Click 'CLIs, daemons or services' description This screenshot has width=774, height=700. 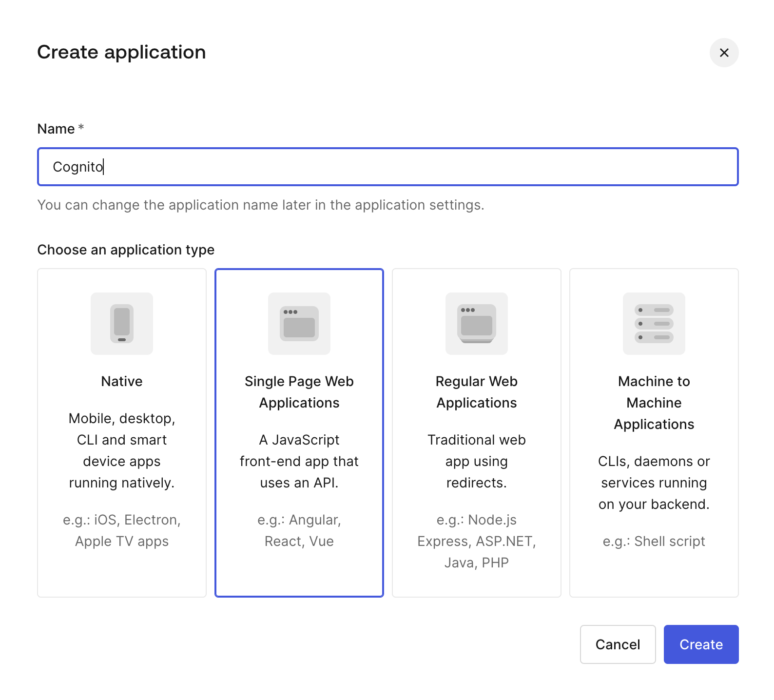pos(654,483)
